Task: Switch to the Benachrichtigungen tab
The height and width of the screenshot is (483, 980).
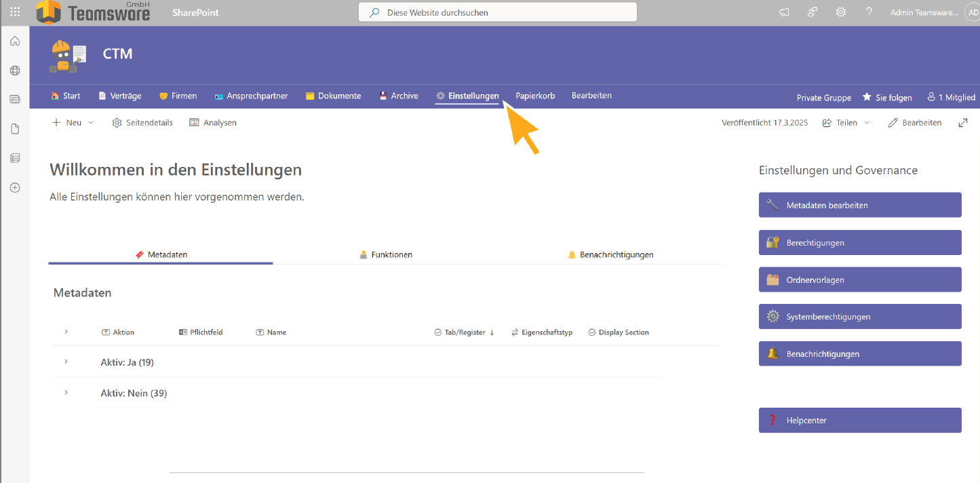Action: point(610,254)
